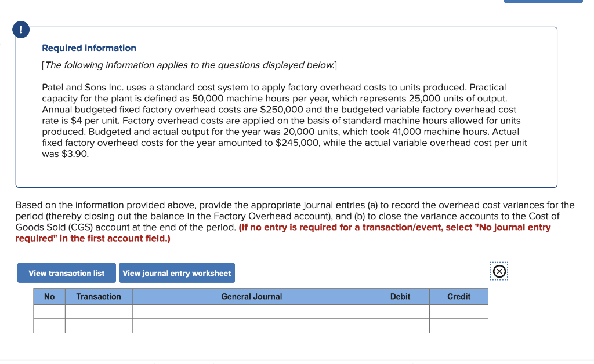
Task: Click the first row General Journal cell
Action: coord(251,311)
